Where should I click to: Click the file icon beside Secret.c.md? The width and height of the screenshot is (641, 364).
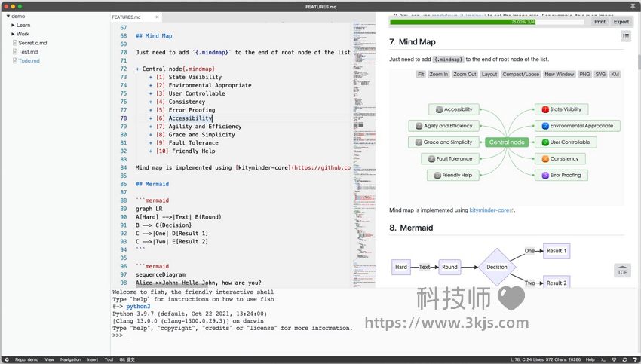[15, 43]
